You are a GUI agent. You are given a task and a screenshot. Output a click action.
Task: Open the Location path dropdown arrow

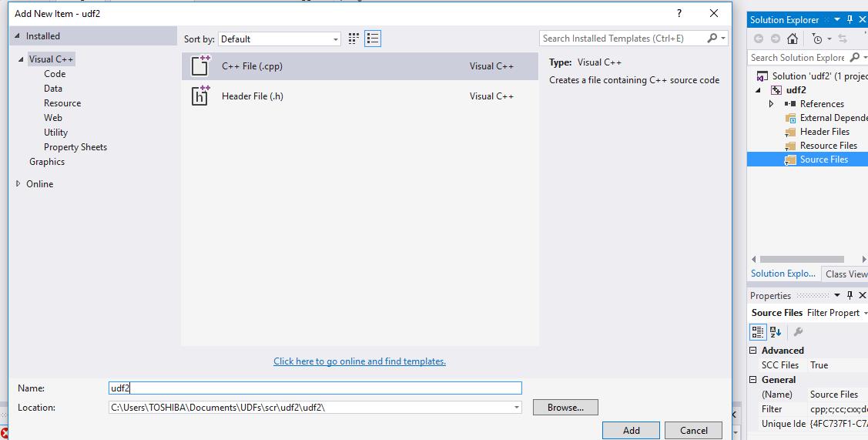(x=517, y=408)
